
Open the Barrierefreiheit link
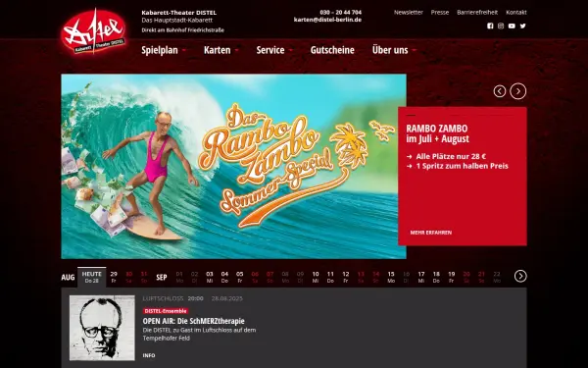coord(477,13)
